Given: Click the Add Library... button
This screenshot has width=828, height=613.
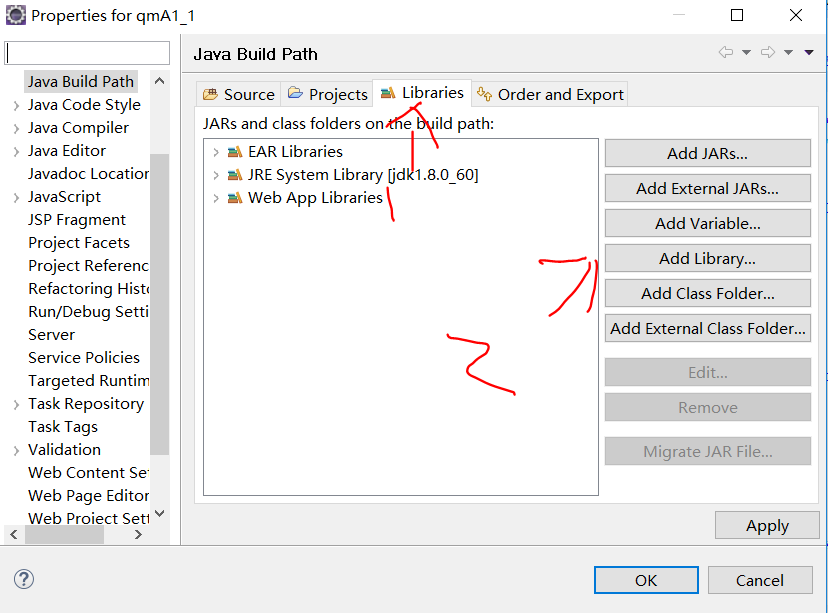Looking at the screenshot, I should [x=708, y=258].
